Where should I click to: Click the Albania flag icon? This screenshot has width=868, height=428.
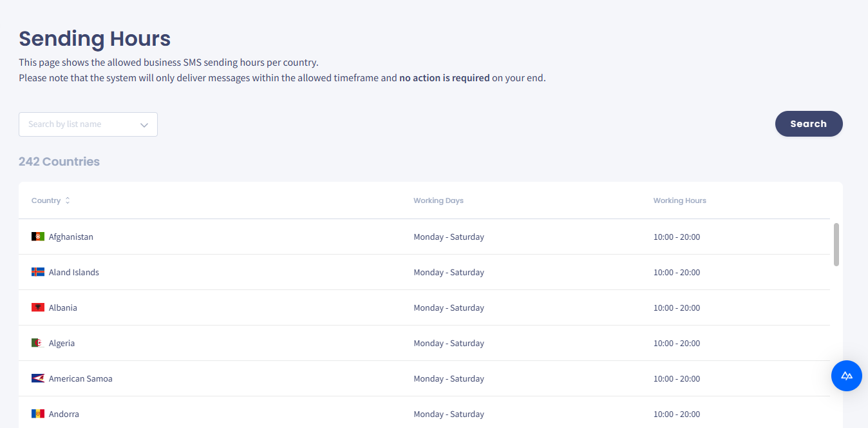point(38,307)
